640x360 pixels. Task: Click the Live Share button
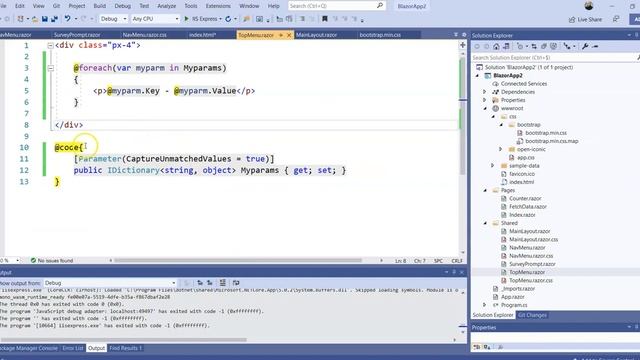tap(585, 19)
